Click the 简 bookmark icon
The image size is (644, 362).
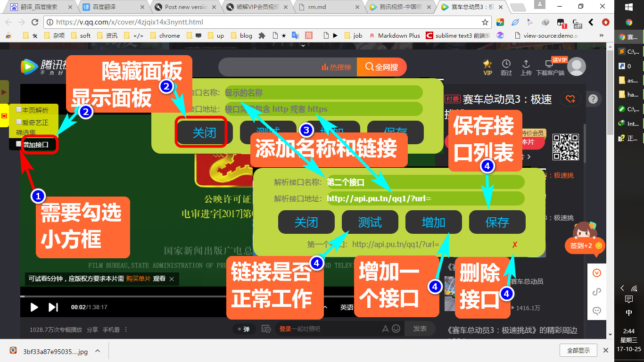309,35
